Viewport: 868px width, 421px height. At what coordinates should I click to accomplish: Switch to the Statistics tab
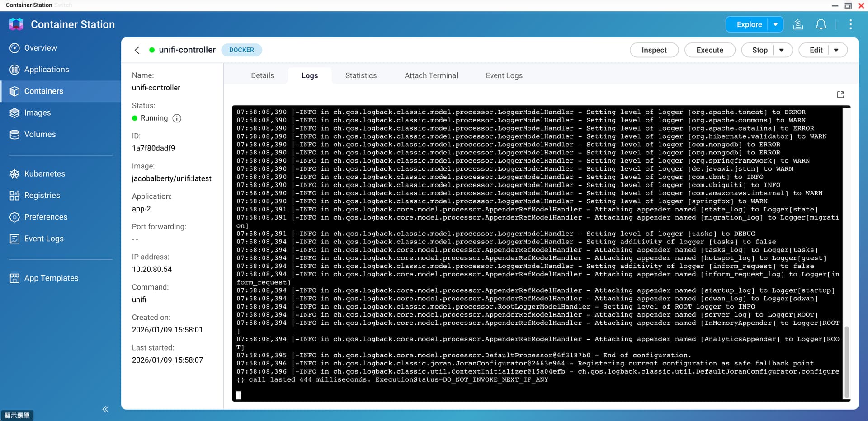tap(361, 75)
